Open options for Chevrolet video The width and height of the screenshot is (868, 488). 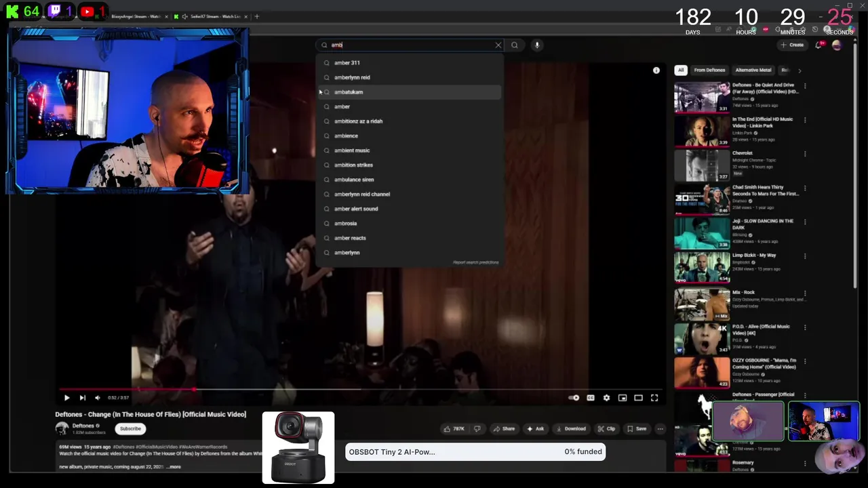click(x=805, y=154)
